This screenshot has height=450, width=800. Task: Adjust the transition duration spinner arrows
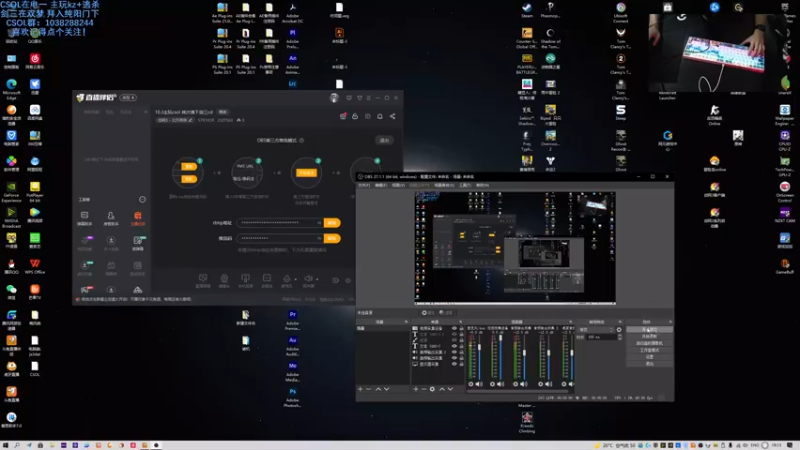[x=620, y=337]
